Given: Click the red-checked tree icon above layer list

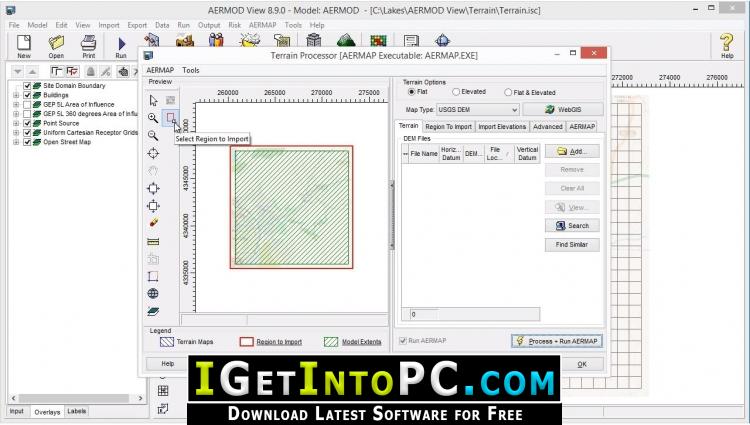Looking at the screenshot, I should [73, 72].
